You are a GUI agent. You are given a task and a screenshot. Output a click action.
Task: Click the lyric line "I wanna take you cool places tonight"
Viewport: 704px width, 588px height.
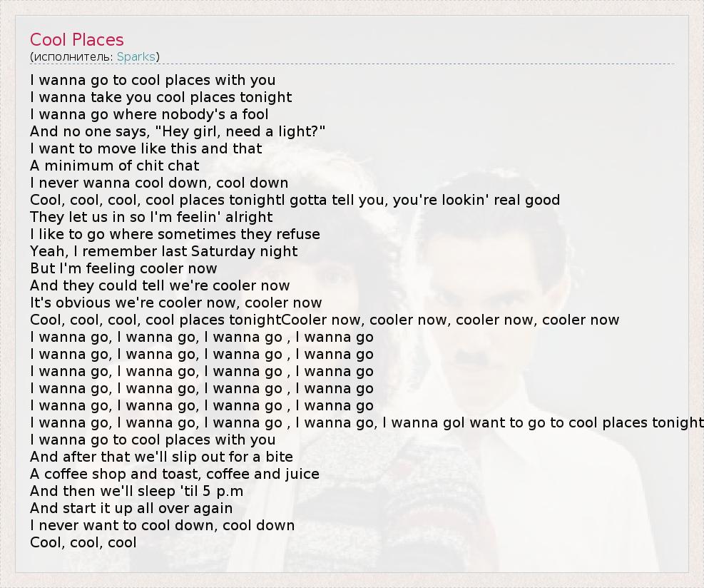pos(160,97)
